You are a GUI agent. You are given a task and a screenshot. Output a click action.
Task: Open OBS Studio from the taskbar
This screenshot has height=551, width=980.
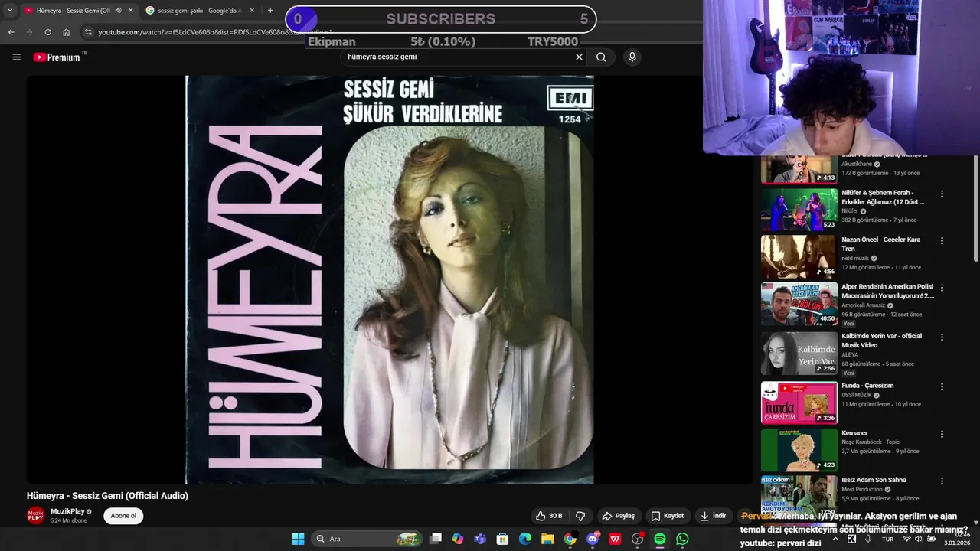point(637,539)
